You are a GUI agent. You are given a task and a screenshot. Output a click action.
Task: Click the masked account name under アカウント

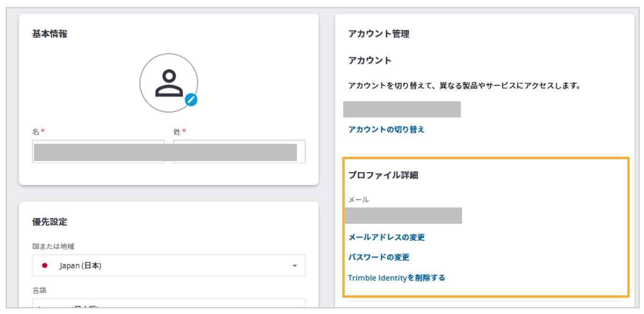tap(401, 109)
